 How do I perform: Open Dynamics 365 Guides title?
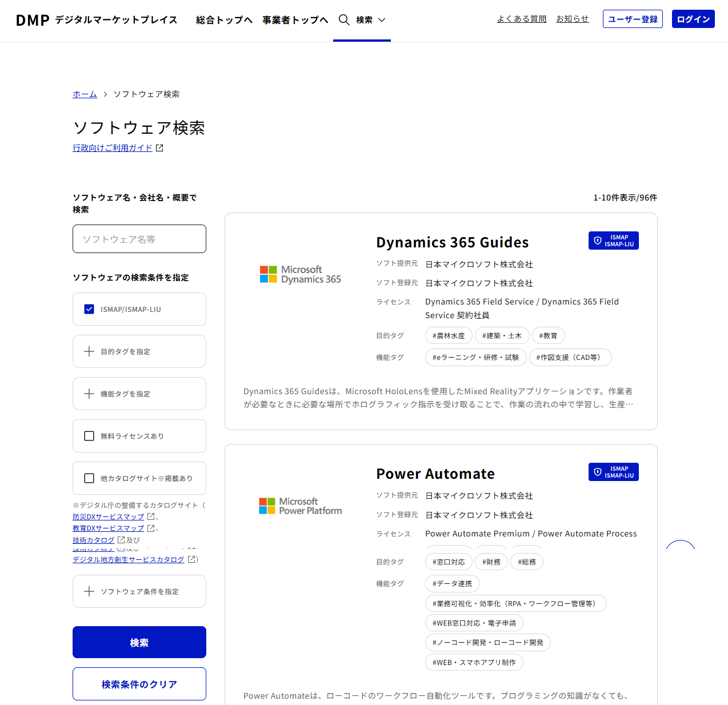[453, 242]
